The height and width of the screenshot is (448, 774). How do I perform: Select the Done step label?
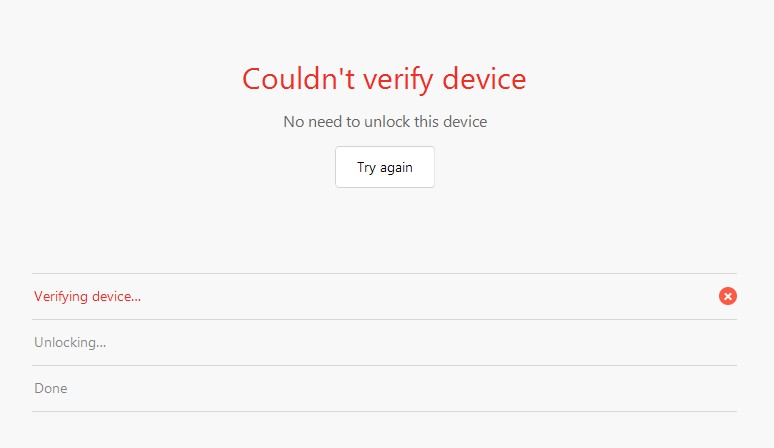tap(51, 388)
